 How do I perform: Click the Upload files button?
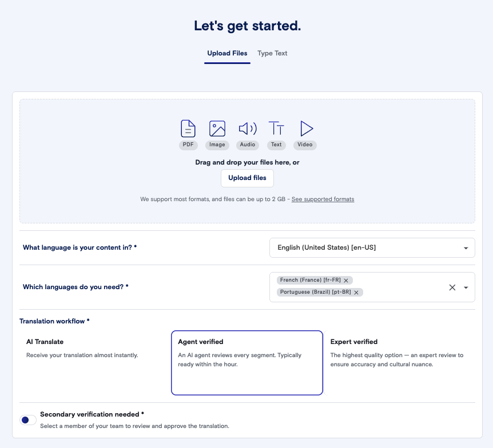(x=247, y=178)
